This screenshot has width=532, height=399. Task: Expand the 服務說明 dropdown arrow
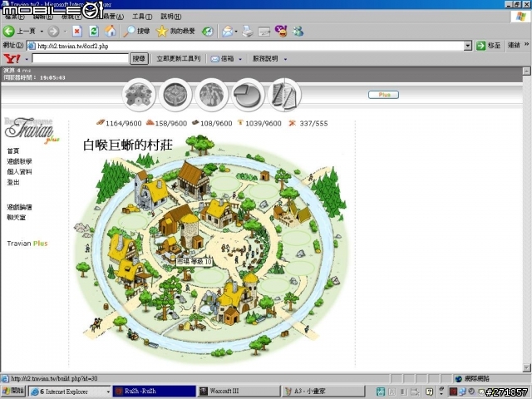(285, 59)
